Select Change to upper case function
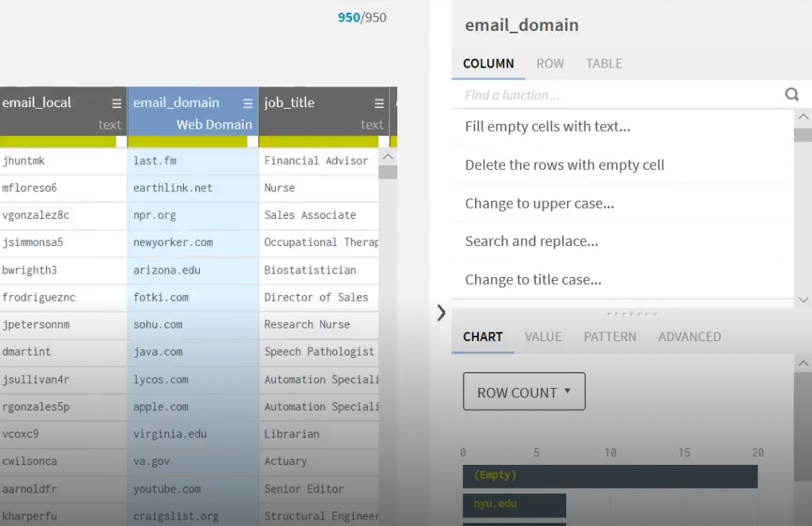The width and height of the screenshot is (812, 526). tap(622, 203)
